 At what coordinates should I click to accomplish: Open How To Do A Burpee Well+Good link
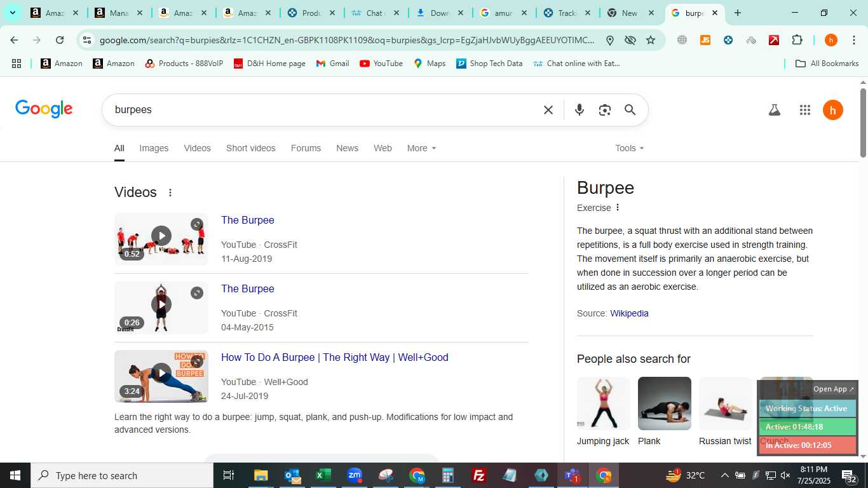(335, 357)
